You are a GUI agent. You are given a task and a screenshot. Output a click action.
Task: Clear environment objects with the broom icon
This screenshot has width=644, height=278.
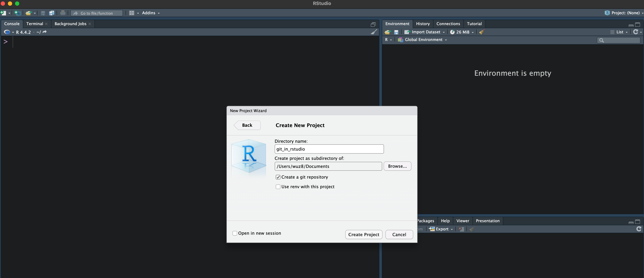point(482,32)
